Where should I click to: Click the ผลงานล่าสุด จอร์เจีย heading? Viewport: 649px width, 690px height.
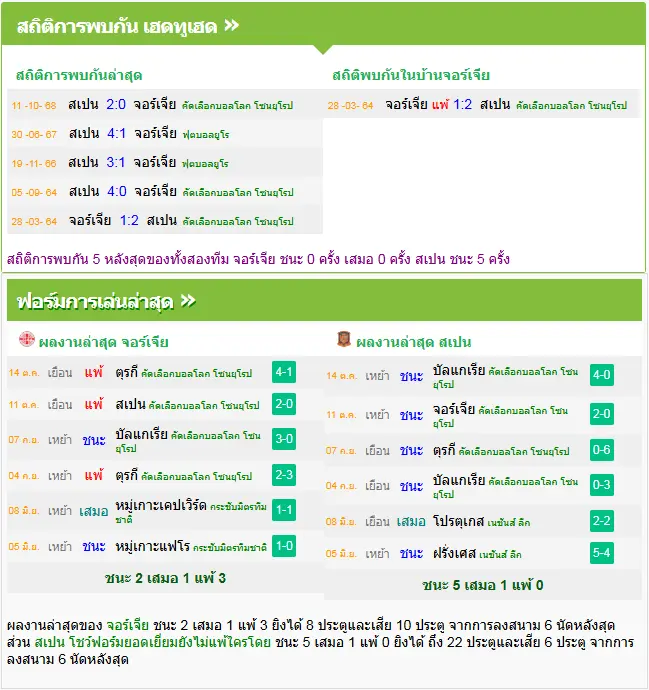coord(103,342)
